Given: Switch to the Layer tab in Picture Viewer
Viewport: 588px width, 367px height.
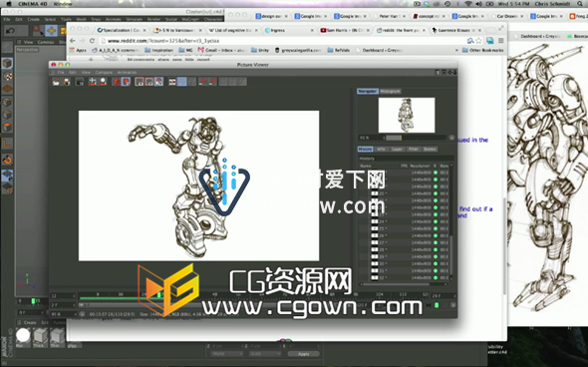Looking at the screenshot, I should (x=397, y=149).
